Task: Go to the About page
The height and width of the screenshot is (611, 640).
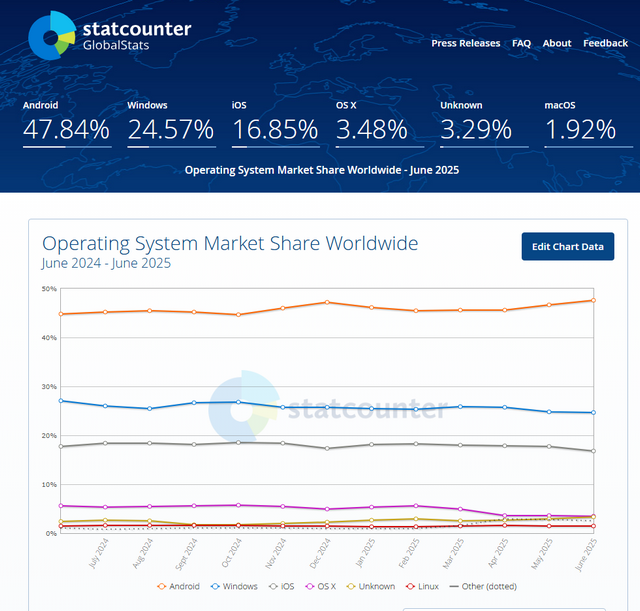Action: point(557,43)
